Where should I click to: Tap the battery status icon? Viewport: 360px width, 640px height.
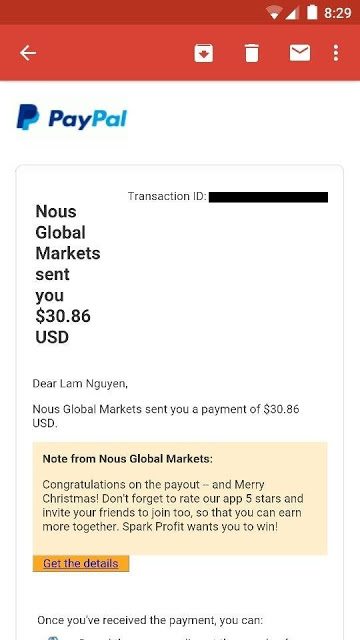(312, 12)
